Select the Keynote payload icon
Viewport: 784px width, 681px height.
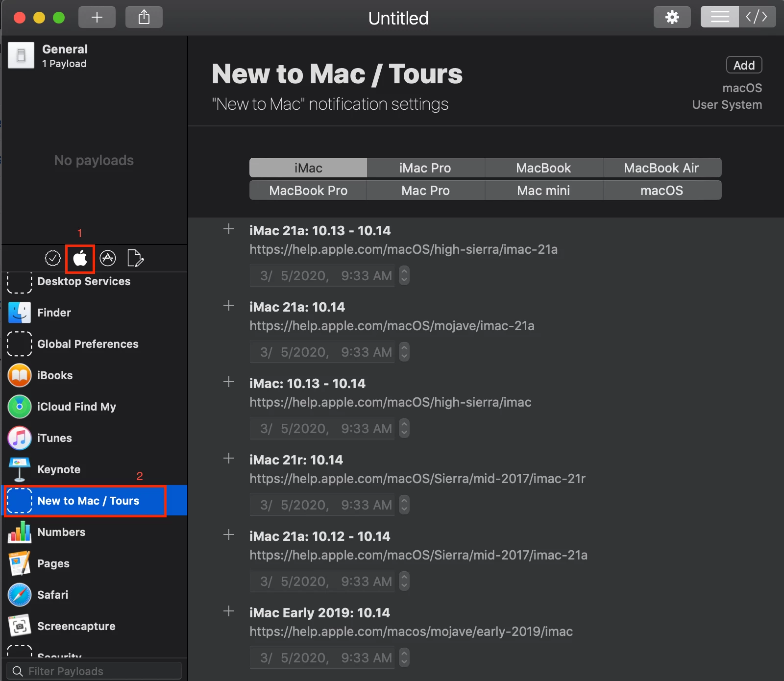coord(20,469)
